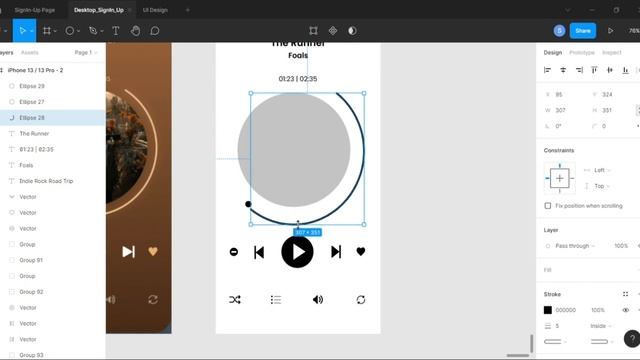
Task: Select the Pen tool
Action: 93,31
